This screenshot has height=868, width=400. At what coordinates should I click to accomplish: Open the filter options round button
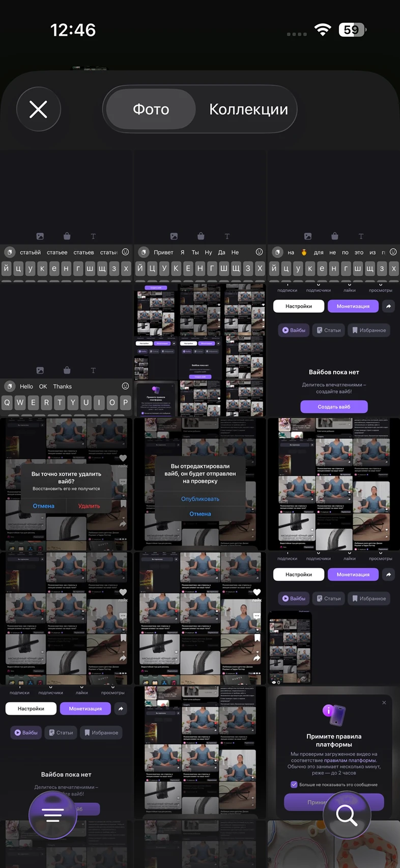pos(53,815)
